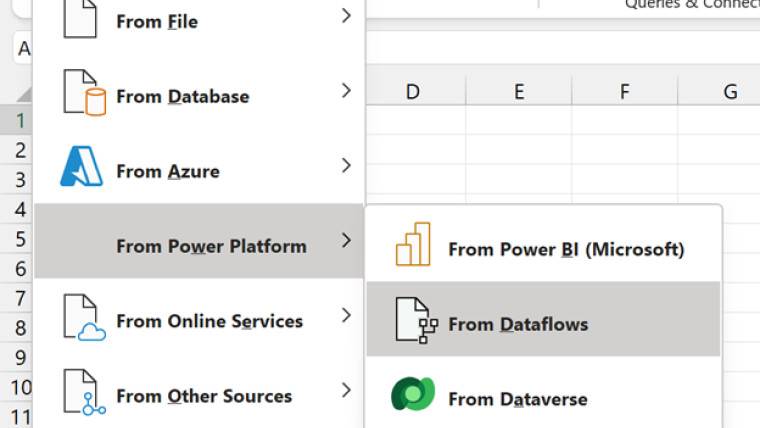Click the From Database cylinder icon

pos(84,93)
